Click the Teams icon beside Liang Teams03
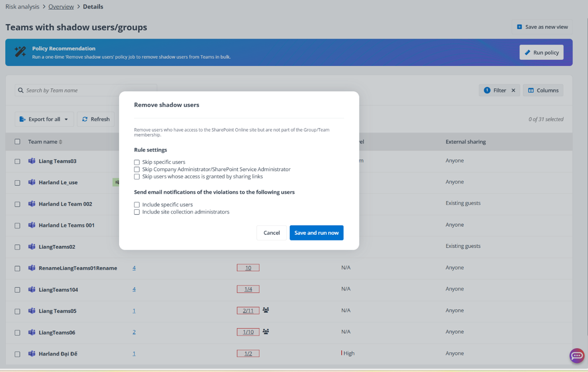Image resolution: width=588 pixels, height=372 pixels. click(x=32, y=161)
